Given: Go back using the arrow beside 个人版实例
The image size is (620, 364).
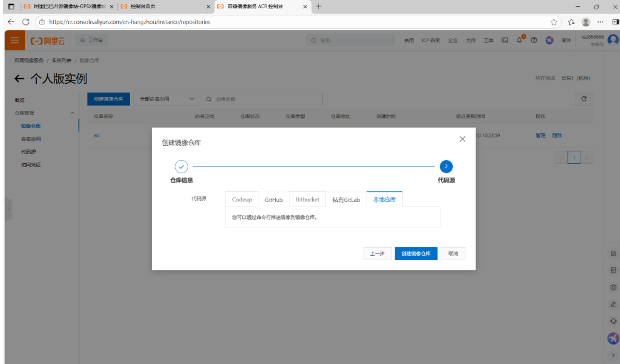Looking at the screenshot, I should tap(19, 79).
